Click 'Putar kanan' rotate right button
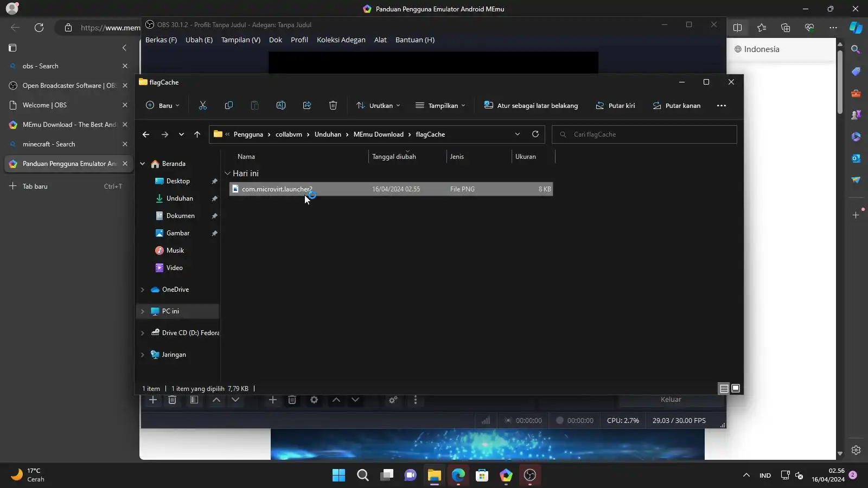The width and height of the screenshot is (868, 488). [x=676, y=106]
